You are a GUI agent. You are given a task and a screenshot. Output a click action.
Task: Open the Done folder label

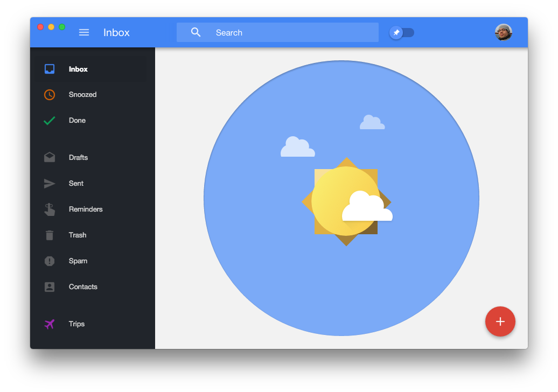[77, 120]
